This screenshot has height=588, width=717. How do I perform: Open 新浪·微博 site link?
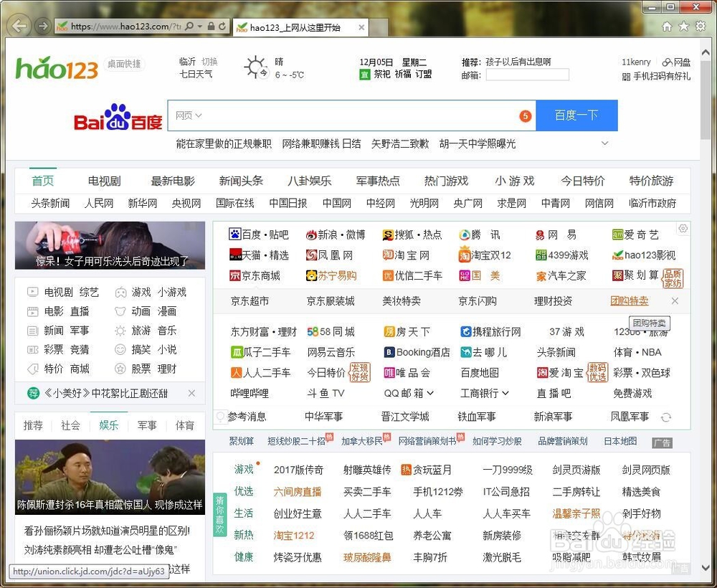(336, 235)
